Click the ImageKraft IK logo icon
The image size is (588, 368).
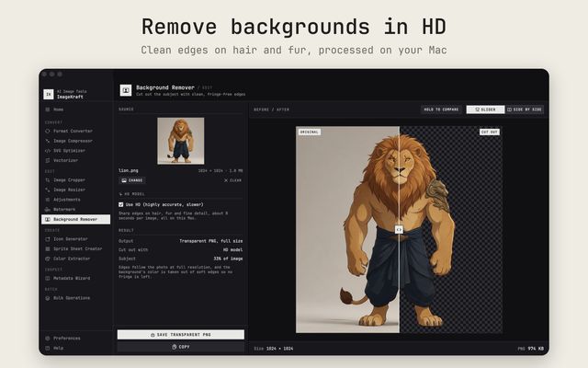[x=49, y=94]
